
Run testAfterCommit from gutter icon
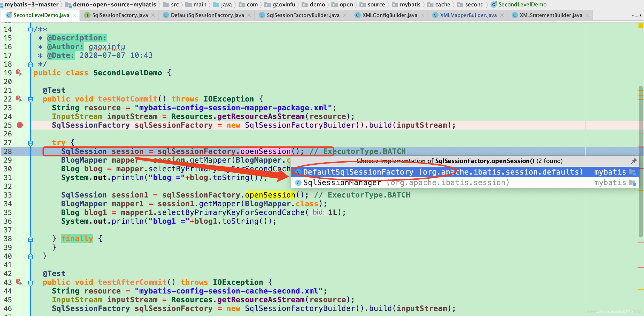[x=19, y=282]
